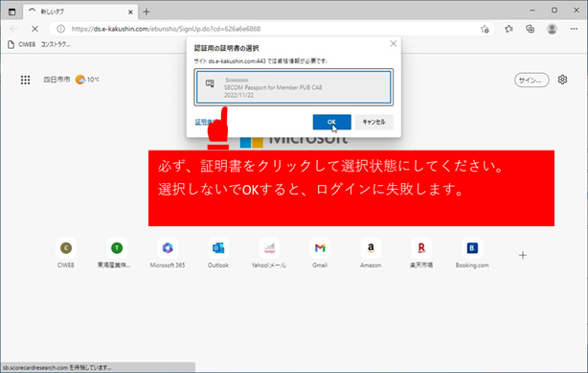Open the Outlook quick link
Image resolution: width=588 pixels, height=373 pixels.
click(218, 253)
